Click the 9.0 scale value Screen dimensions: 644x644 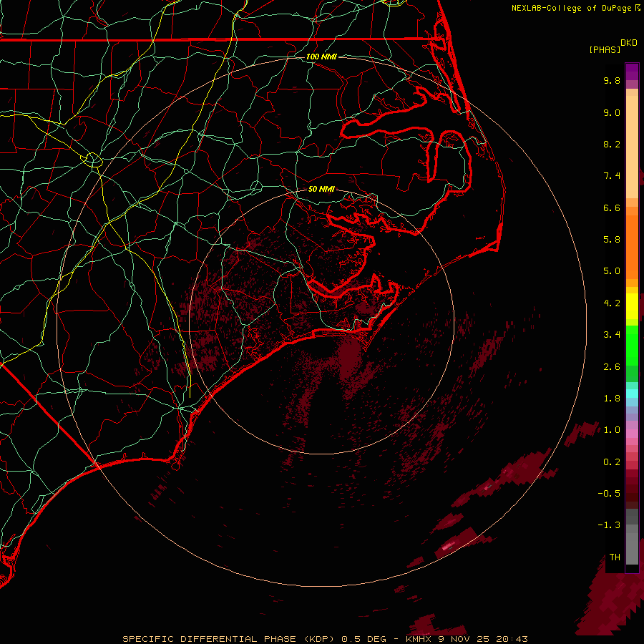pos(612,112)
